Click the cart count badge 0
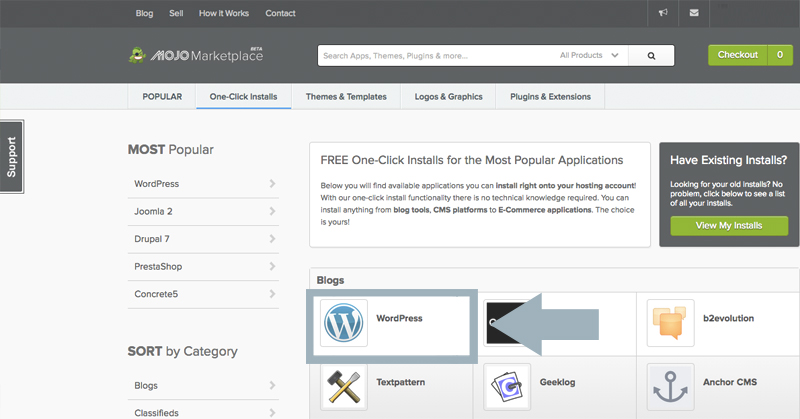Viewport: 800px width, 419px height. click(x=780, y=55)
